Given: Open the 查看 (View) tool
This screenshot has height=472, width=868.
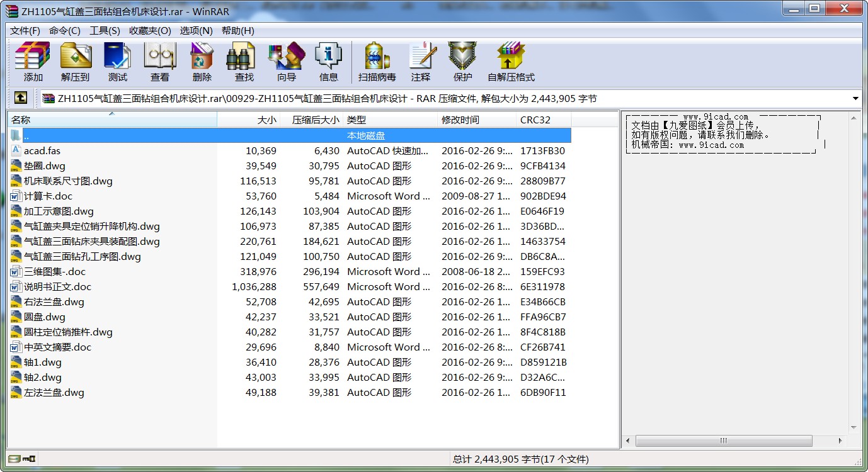Looking at the screenshot, I should (x=159, y=62).
